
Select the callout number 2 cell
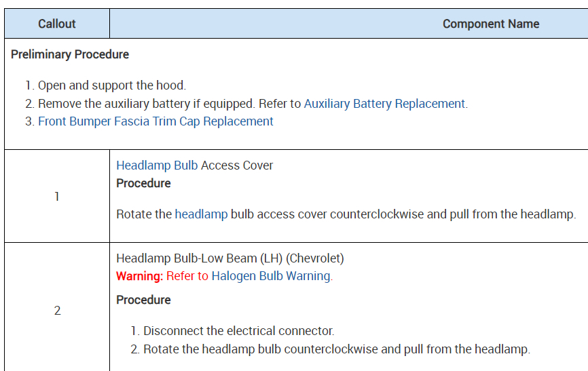[57, 311]
